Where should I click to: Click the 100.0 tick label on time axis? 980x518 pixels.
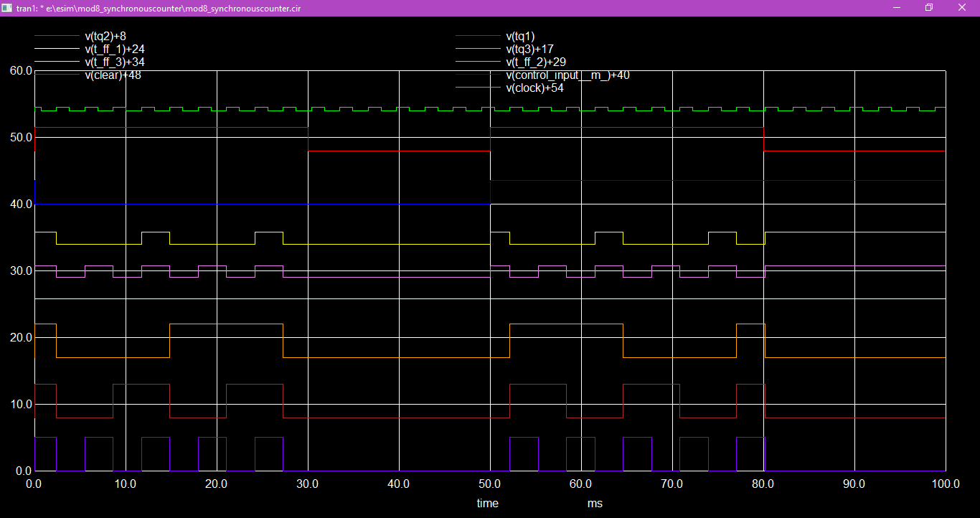pos(946,484)
